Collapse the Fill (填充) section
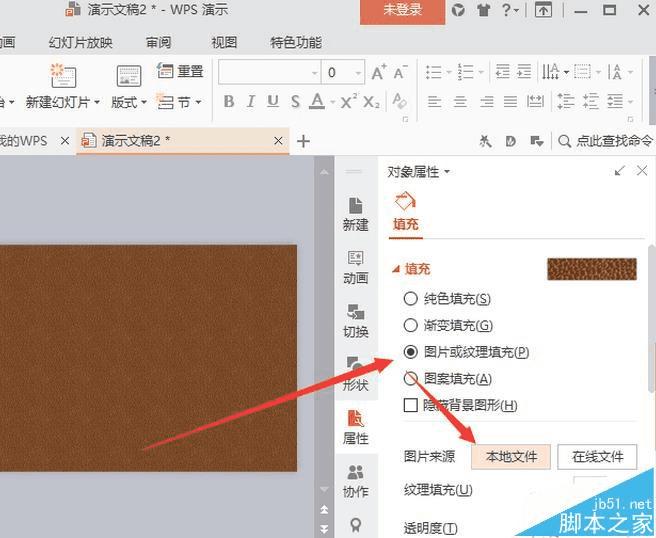This screenshot has width=656, height=538. pos(395,269)
